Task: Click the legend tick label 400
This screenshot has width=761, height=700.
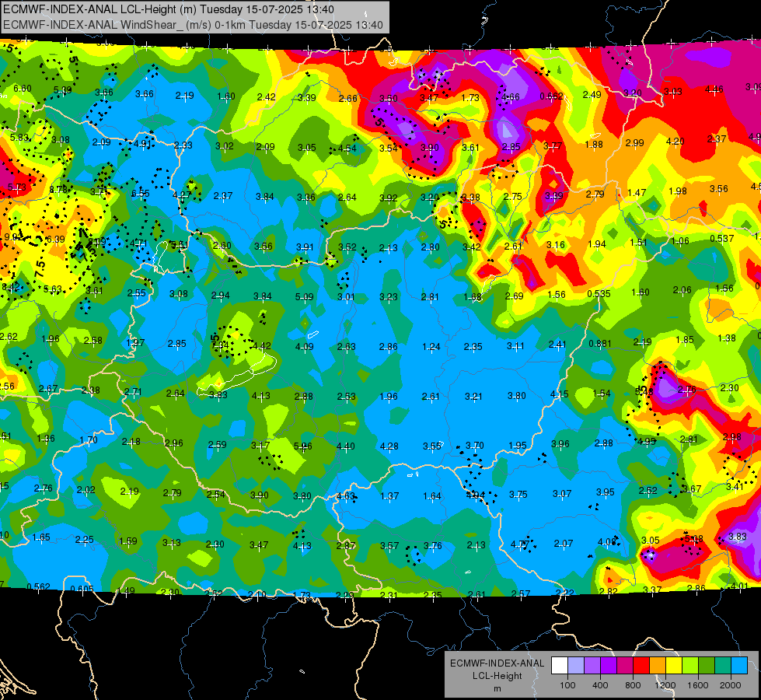Action: (600, 685)
